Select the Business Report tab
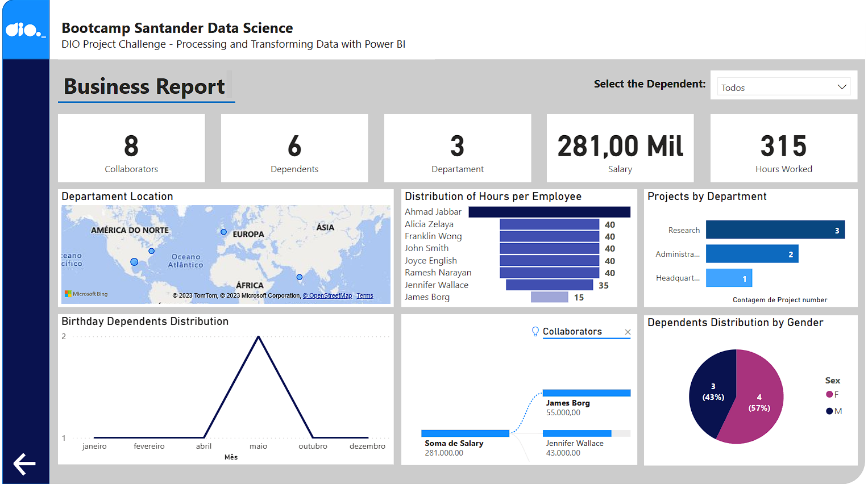The width and height of the screenshot is (868, 484). tap(144, 86)
